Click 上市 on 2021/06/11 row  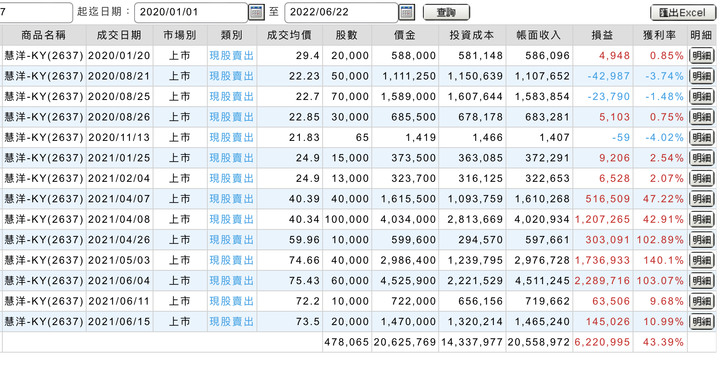coord(180,301)
